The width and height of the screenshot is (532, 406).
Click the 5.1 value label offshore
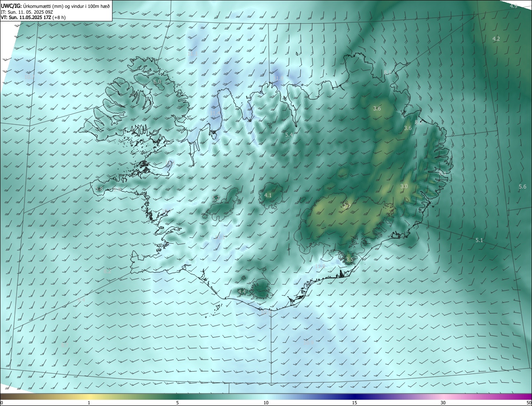[479, 240]
